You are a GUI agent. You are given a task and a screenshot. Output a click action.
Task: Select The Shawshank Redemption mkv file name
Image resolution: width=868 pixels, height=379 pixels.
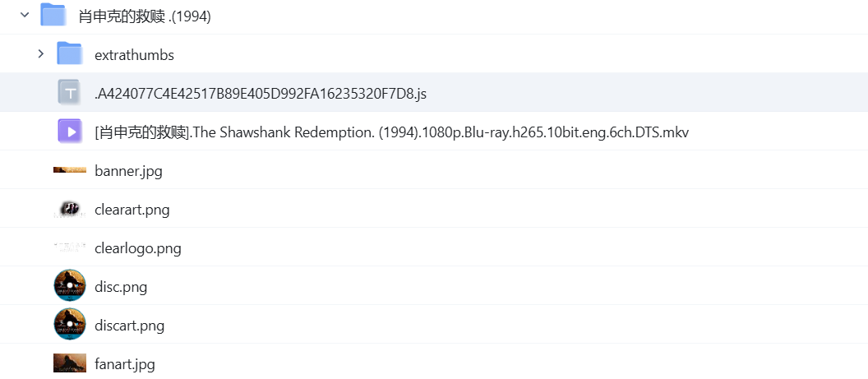(x=392, y=133)
